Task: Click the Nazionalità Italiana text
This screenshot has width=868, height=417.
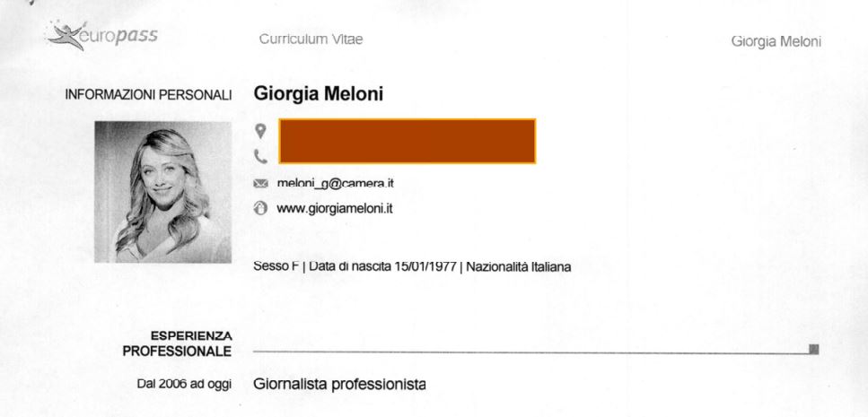Action: (x=519, y=267)
